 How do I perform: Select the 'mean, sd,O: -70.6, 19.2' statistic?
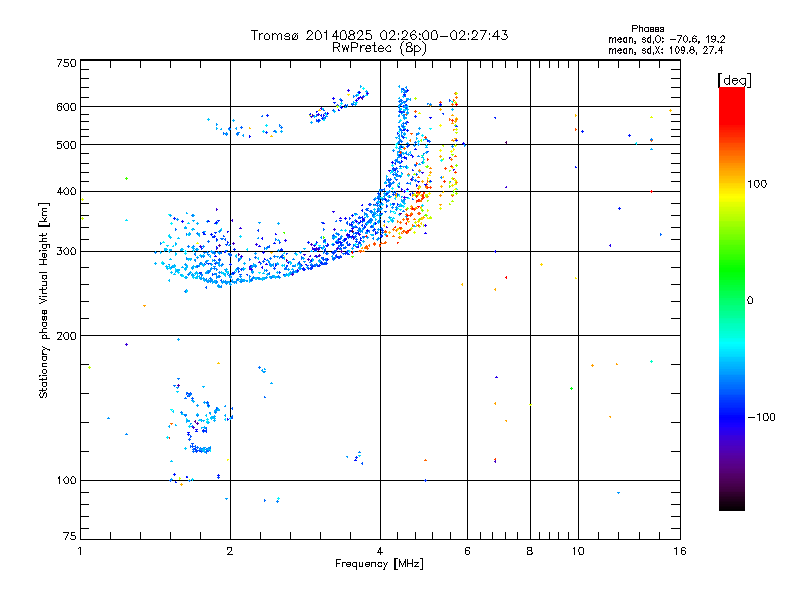click(x=666, y=39)
